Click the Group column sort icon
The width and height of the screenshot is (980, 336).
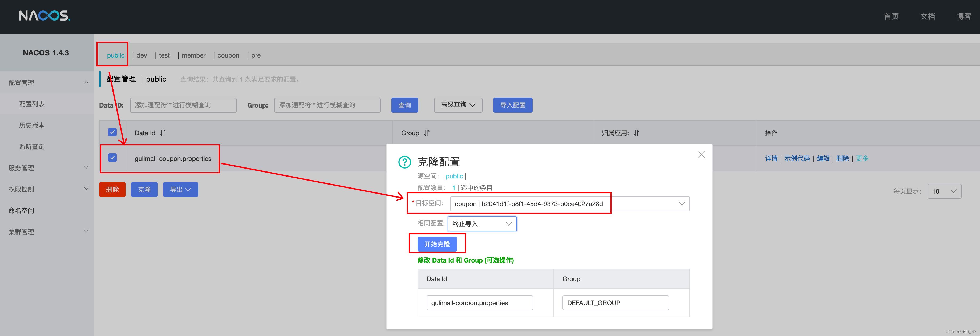[427, 133]
